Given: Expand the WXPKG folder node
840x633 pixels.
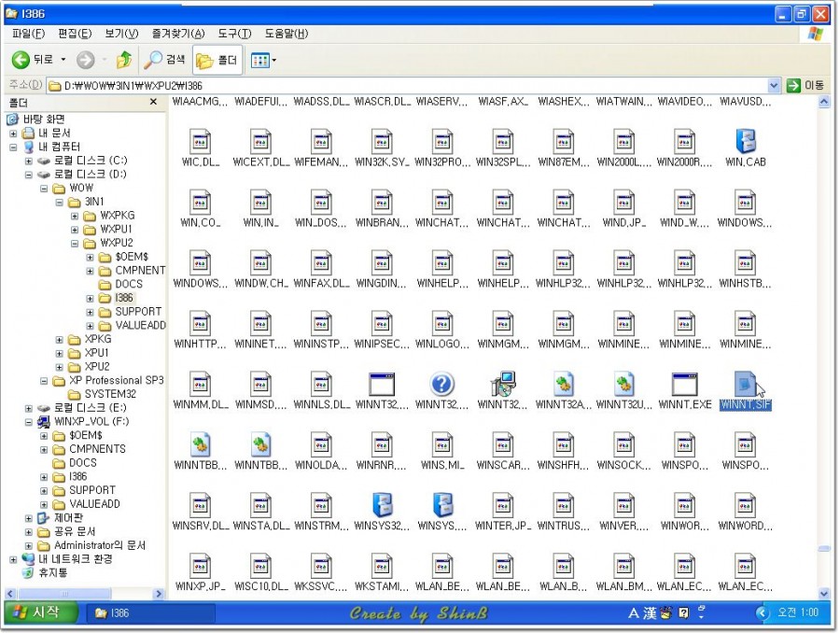Looking at the screenshot, I should pyautogui.click(x=75, y=216).
